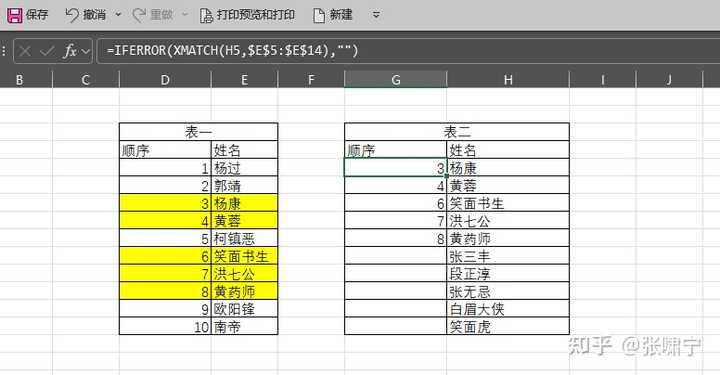Confirm formula entry with the checkmark icon
The height and width of the screenshot is (375, 720).
(47, 50)
